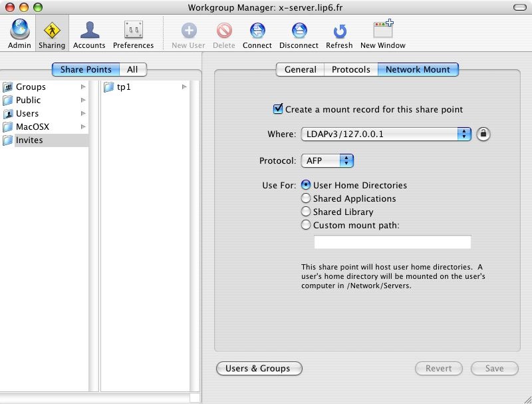Expand the tp1 folder arrow

point(184,87)
